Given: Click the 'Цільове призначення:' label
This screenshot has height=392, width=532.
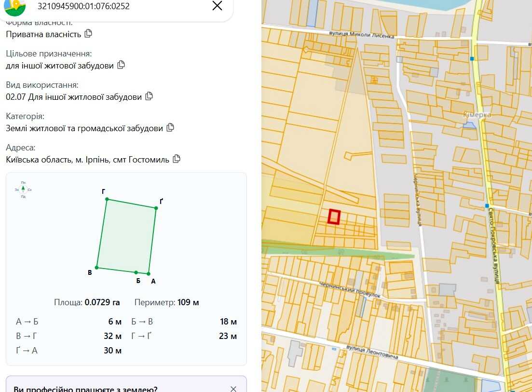Looking at the screenshot, I should (x=49, y=54).
